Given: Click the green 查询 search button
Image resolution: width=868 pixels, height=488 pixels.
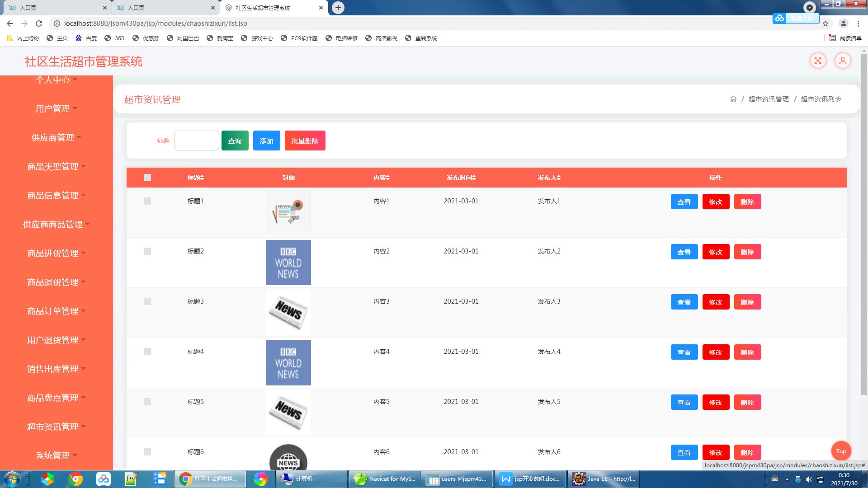Looking at the screenshot, I should [x=235, y=141].
